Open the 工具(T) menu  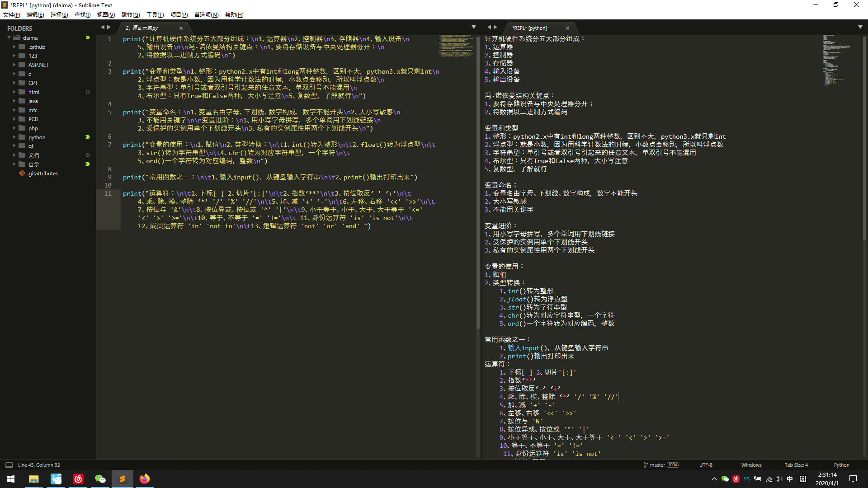click(155, 15)
